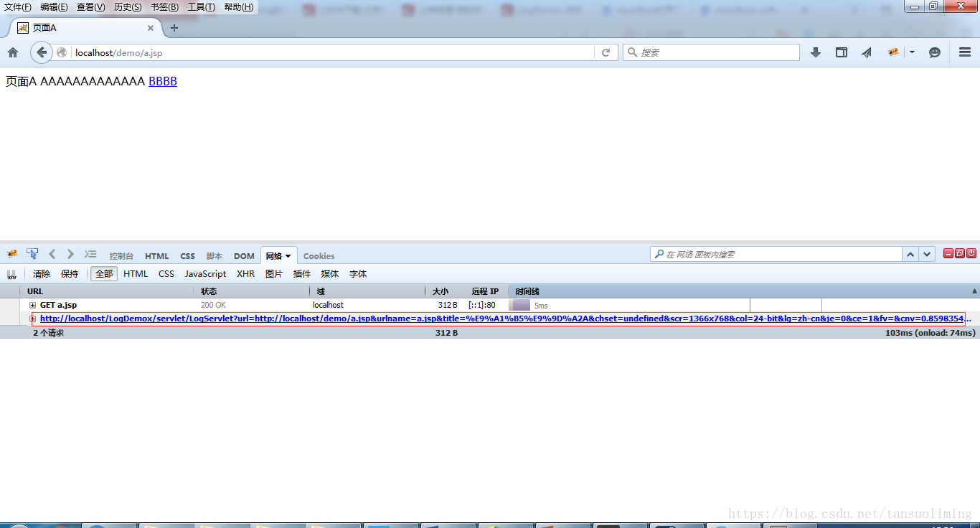Filter requests by 图片 type
980x528 pixels.
point(274,274)
